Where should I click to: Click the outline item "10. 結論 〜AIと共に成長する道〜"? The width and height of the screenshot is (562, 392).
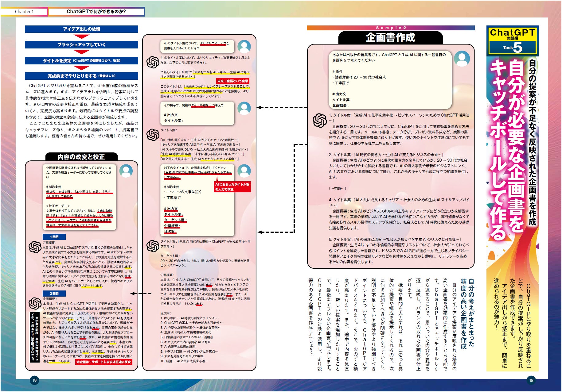(x=184, y=361)
